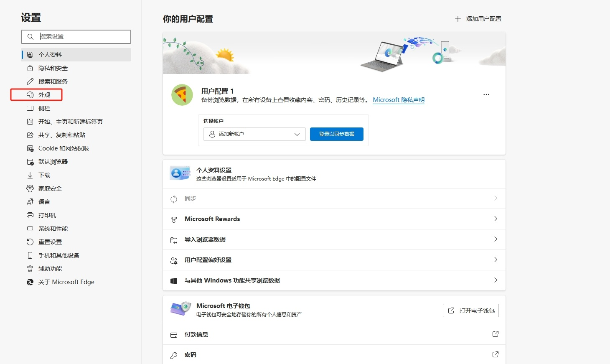610x364 pixels.
Task: Click the trophy icon beside Microsoft Rewards
Action: [174, 219]
